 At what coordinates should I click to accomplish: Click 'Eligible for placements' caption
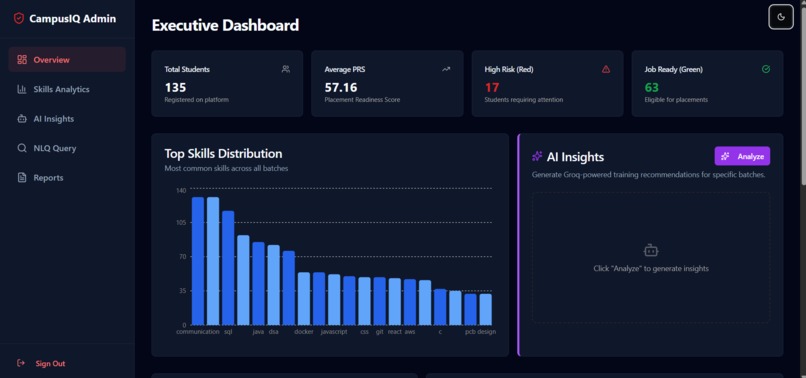[x=676, y=100]
